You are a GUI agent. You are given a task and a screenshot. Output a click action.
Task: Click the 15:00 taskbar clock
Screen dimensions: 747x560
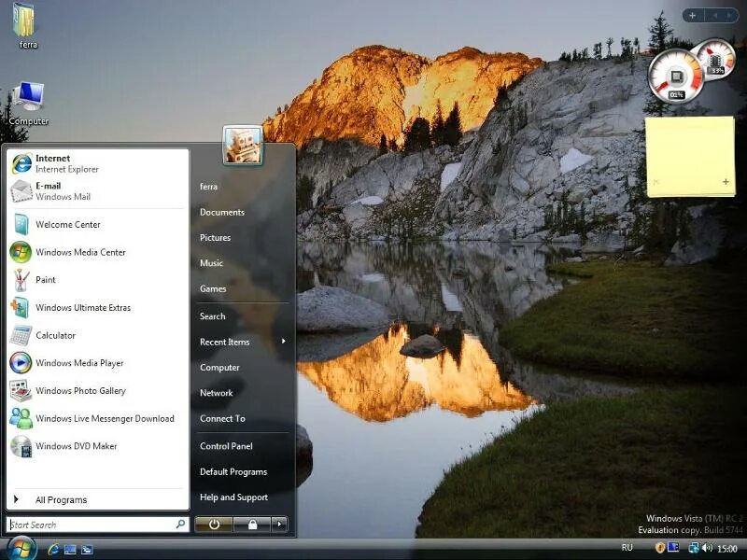[727, 549]
